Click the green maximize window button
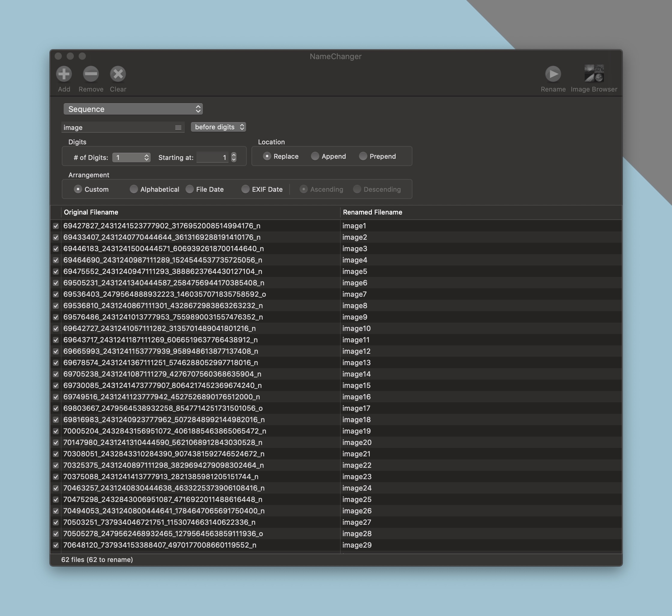Viewport: 672px width, 616px height. coord(82,56)
